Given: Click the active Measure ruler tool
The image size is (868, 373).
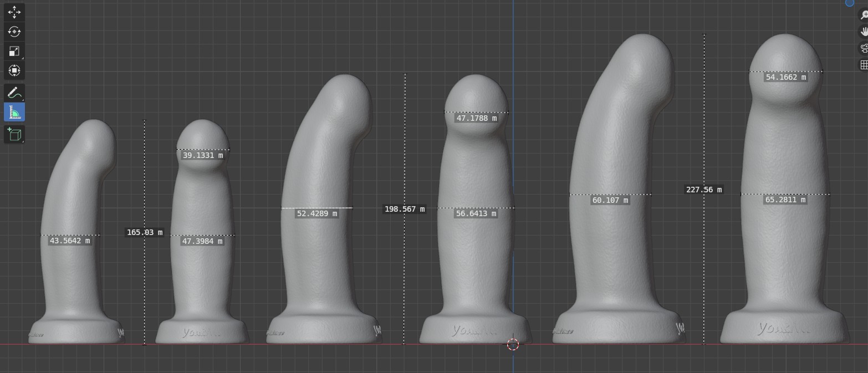Looking at the screenshot, I should coord(14,113).
